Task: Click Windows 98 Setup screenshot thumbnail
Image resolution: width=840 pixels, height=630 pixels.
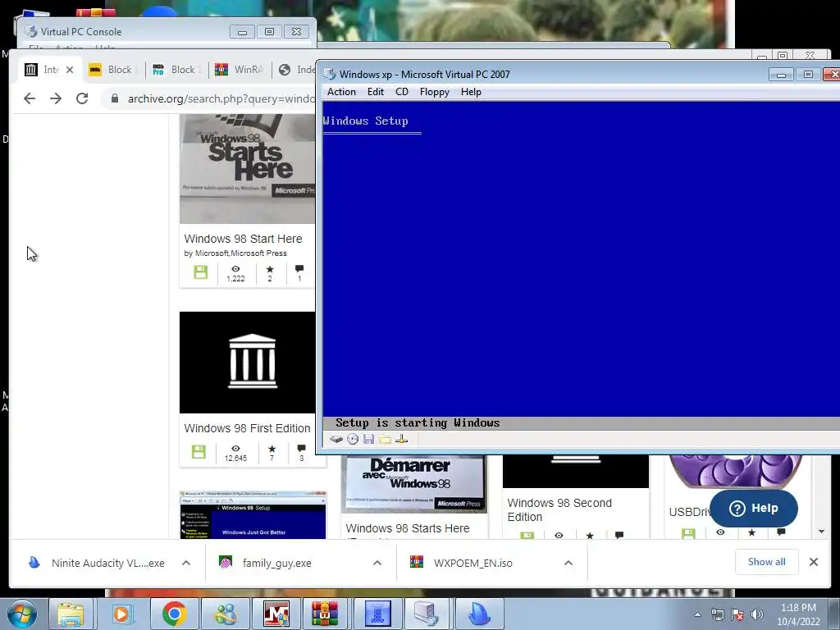Action: click(253, 515)
